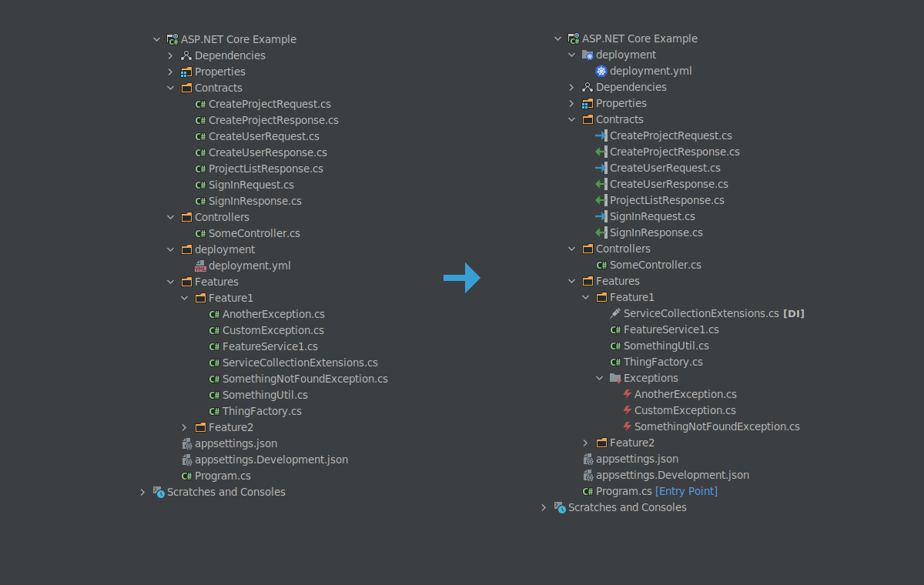The image size is (924, 585).
Task: Expand the Feature2 folder in right tree
Action: (586, 443)
